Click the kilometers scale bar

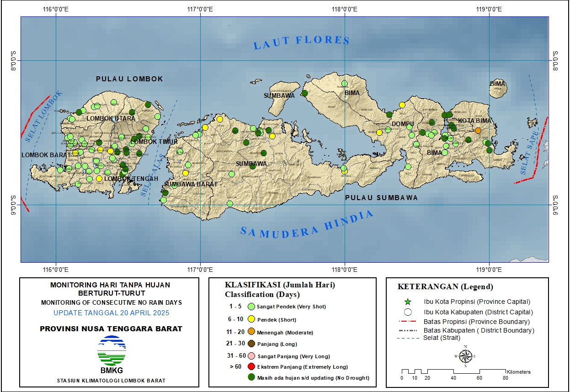coord(453,371)
